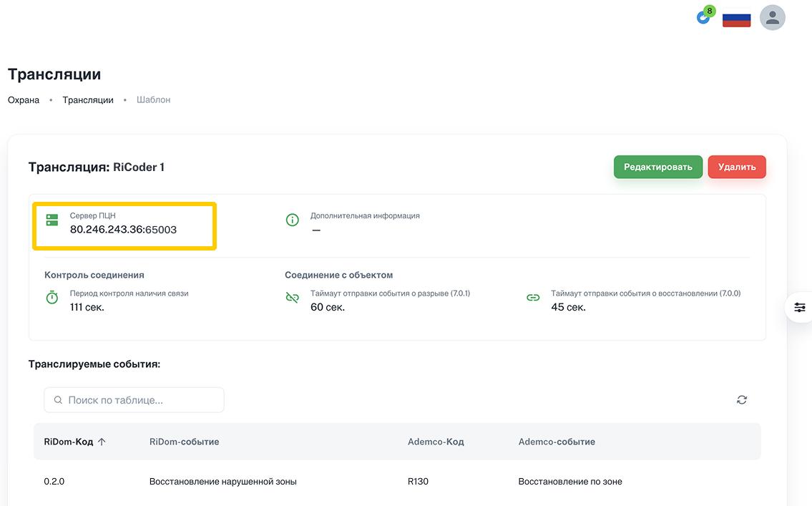The height and width of the screenshot is (506, 812).
Task: Click Таймаут отправки события о разрыве label
Action: [390, 293]
